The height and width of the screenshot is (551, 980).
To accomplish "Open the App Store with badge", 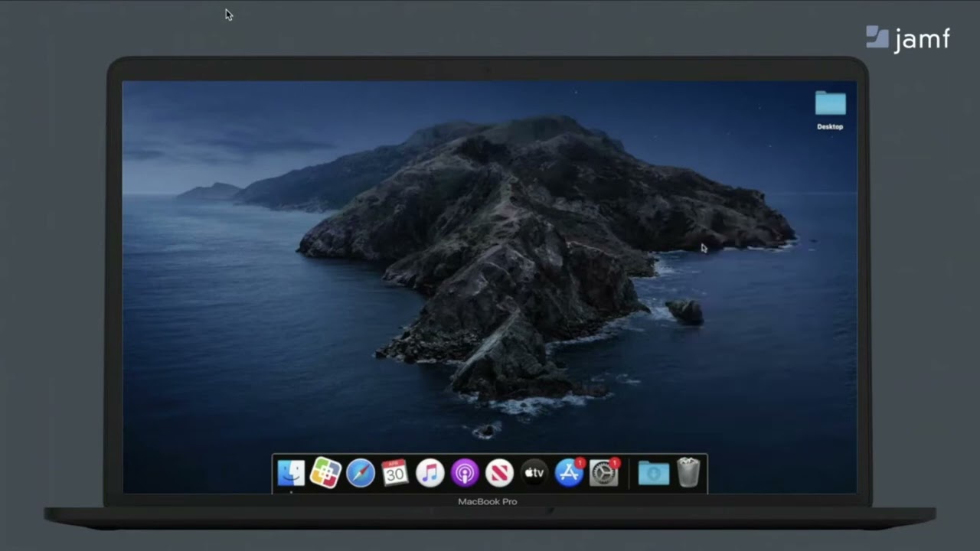I will 569,473.
